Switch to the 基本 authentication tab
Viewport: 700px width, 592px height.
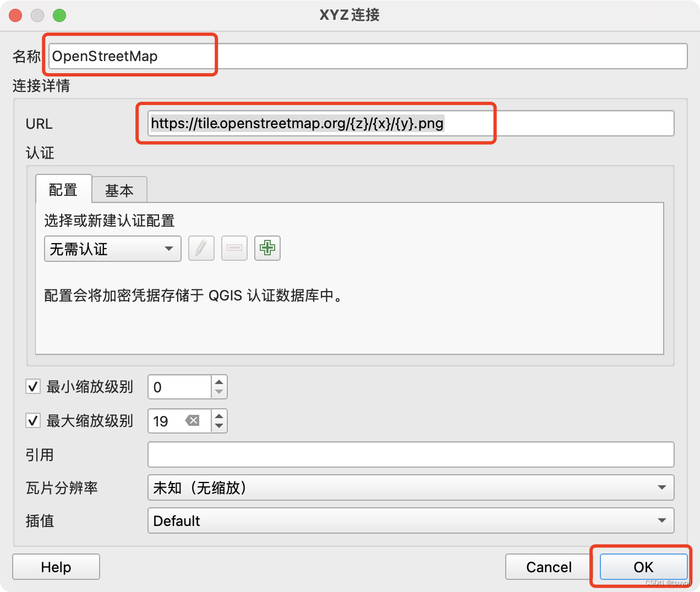pos(119,190)
